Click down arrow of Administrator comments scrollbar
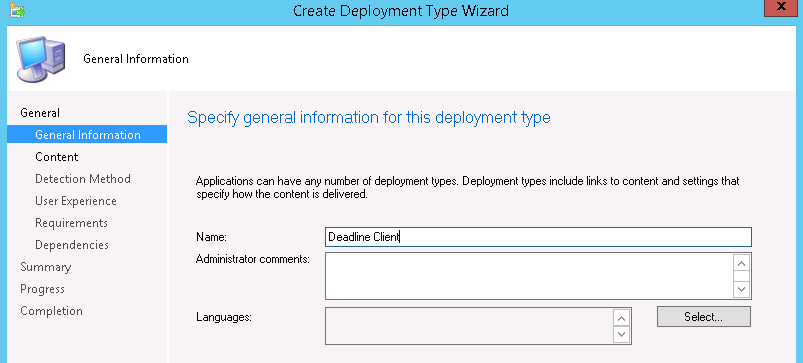The image size is (803, 363). tap(742, 289)
